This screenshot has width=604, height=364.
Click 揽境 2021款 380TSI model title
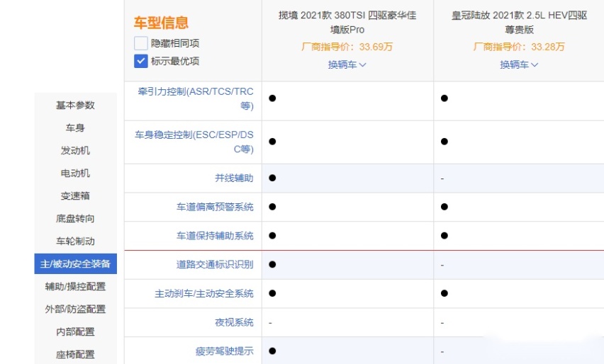click(347, 23)
